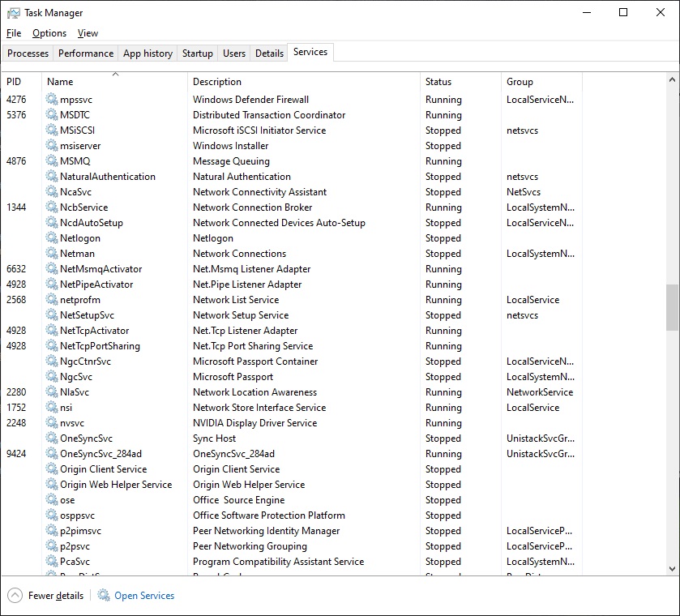Click the gear icon beside NetTcpActivator

click(x=52, y=330)
